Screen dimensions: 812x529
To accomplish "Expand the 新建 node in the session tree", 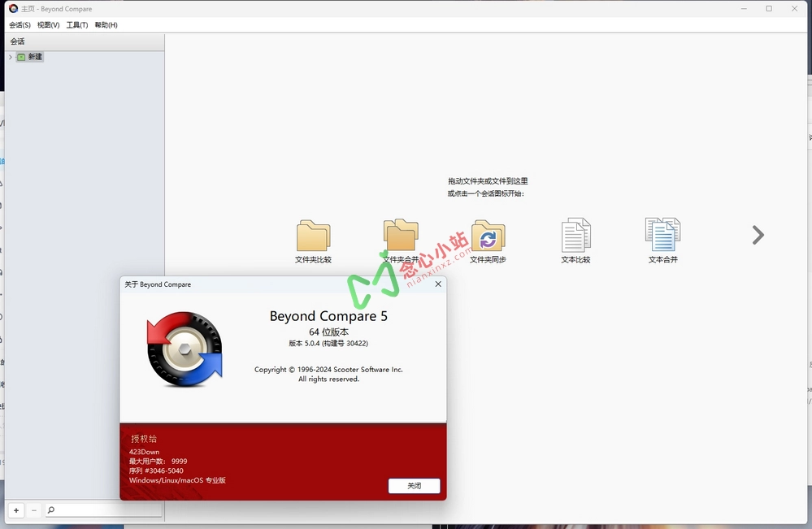I will (9, 56).
